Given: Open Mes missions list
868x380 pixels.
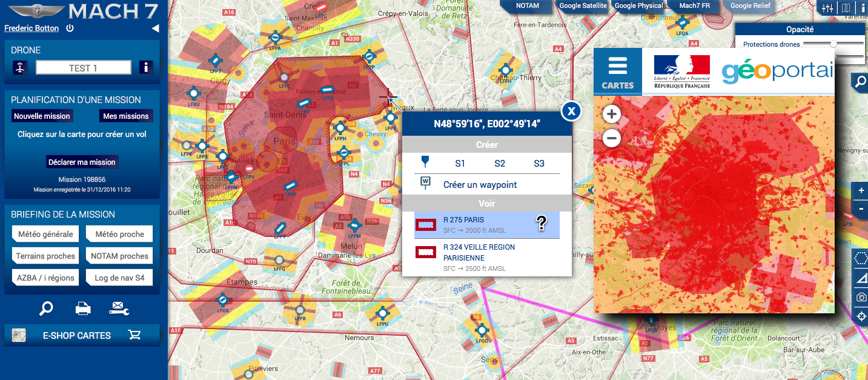Looking at the screenshot, I should (126, 116).
